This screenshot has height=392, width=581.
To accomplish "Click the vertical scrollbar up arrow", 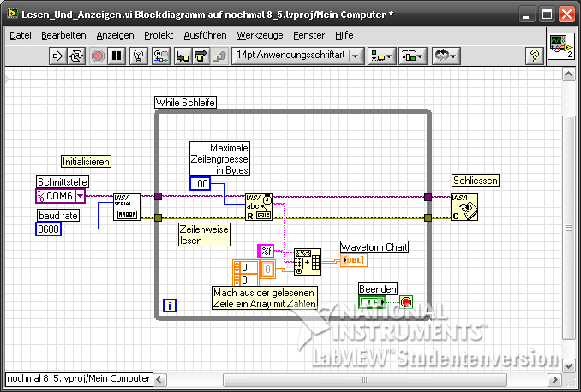I will (x=568, y=74).
